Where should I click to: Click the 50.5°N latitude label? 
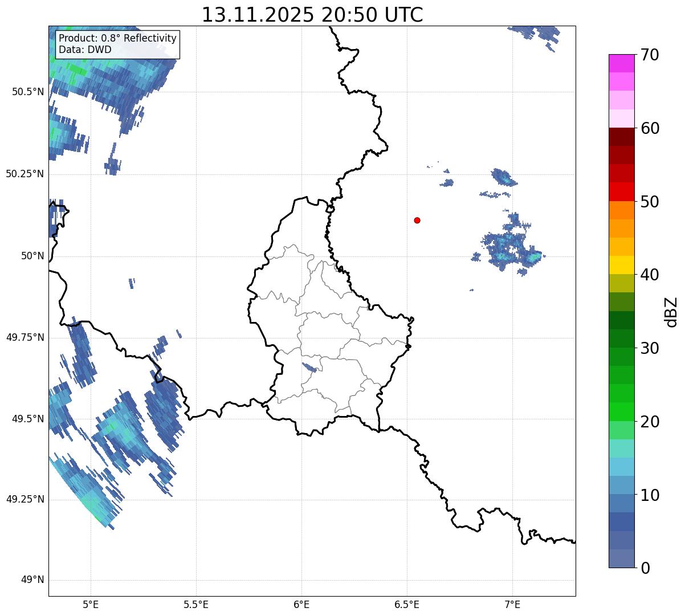coord(28,92)
